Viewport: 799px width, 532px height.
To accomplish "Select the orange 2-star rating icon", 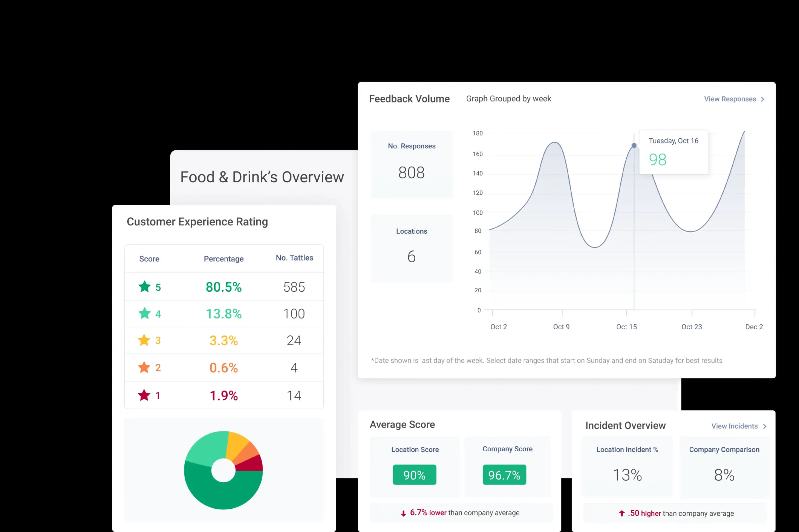I will coord(145,368).
